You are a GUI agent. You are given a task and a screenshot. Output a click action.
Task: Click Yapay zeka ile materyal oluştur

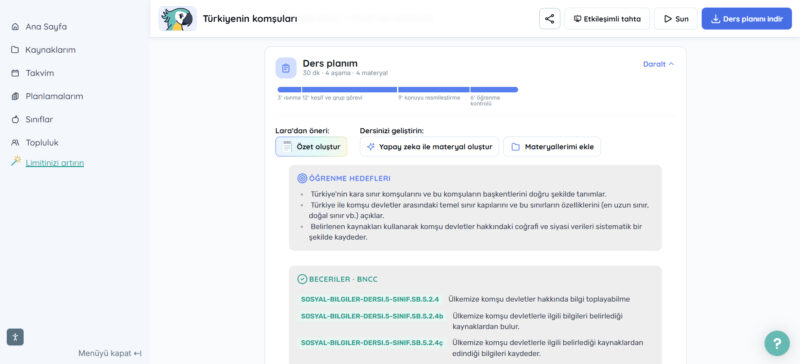[429, 147]
